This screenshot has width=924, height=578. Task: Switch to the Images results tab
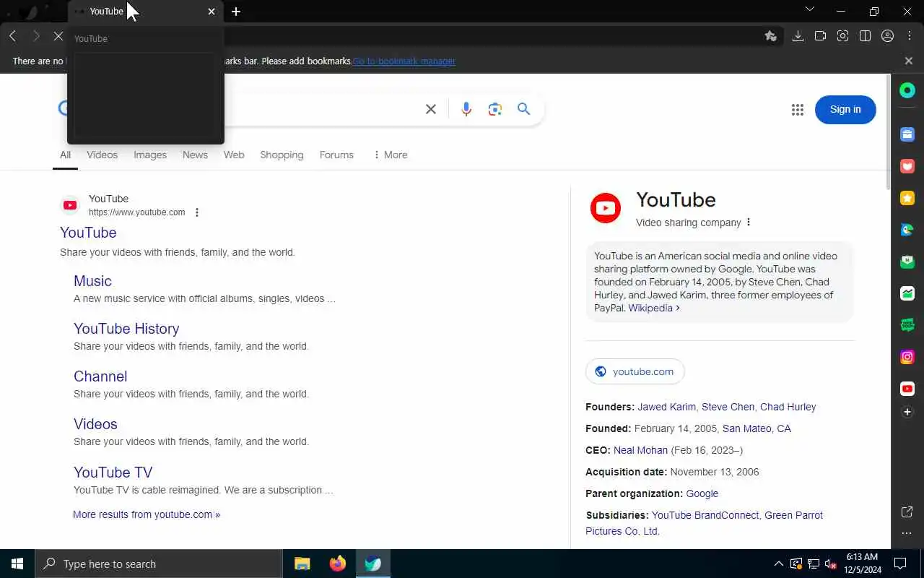tap(150, 155)
